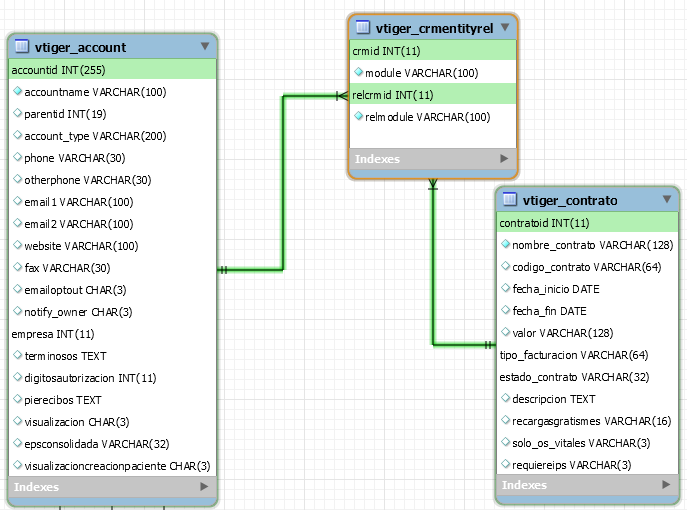
Task: Click diamond icon beside parentid column
Action: coord(18,113)
